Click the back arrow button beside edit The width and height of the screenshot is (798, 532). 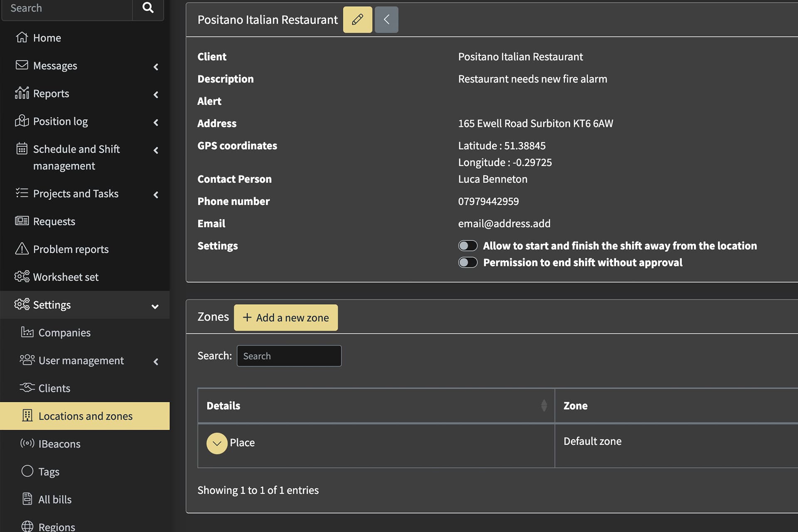tap(386, 20)
